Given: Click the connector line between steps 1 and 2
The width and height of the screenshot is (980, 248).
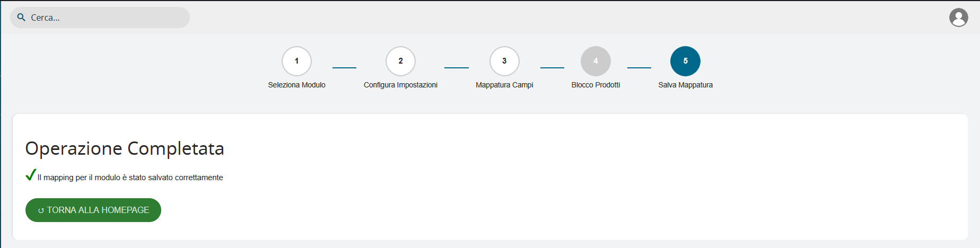Looking at the screenshot, I should point(344,68).
